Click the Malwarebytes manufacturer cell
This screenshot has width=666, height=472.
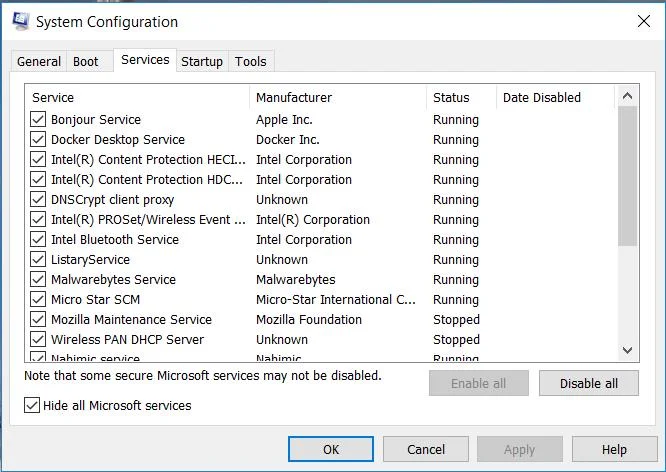pos(296,280)
